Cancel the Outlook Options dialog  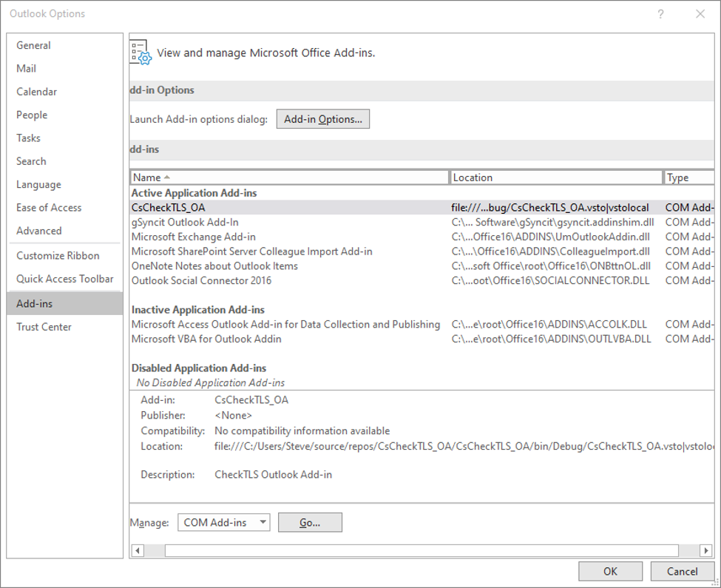tap(682, 571)
